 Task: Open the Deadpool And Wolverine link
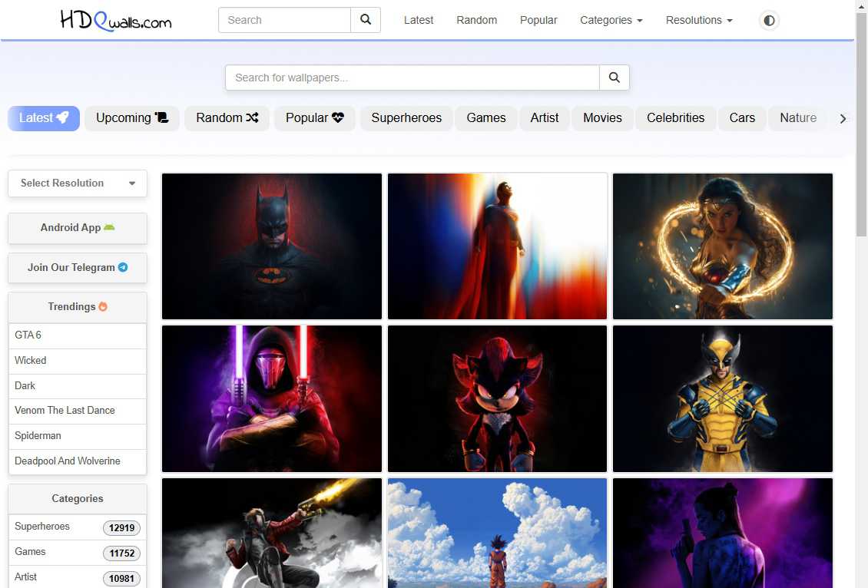click(x=78, y=461)
